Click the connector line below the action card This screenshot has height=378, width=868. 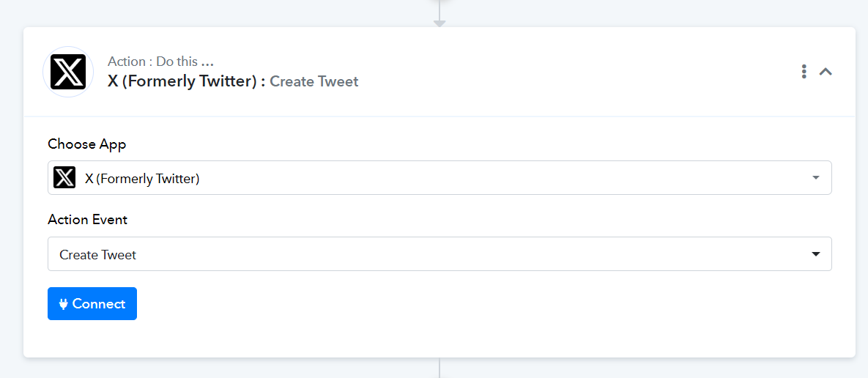tap(439, 368)
